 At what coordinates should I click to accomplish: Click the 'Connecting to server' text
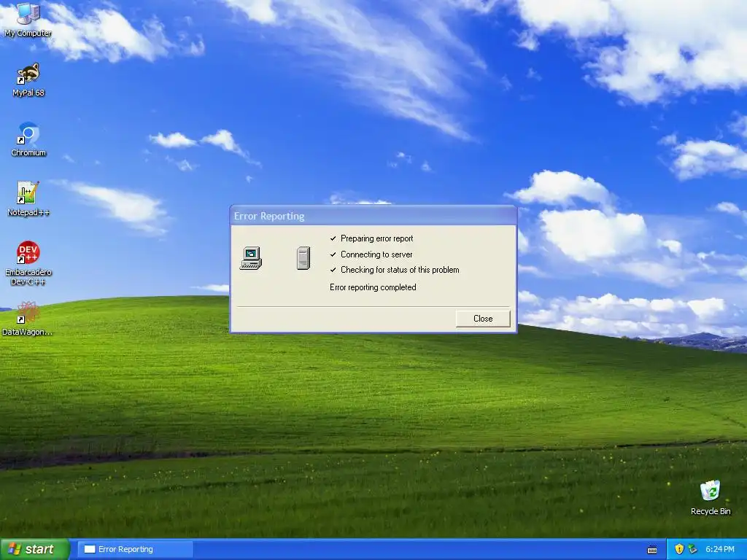tap(376, 254)
